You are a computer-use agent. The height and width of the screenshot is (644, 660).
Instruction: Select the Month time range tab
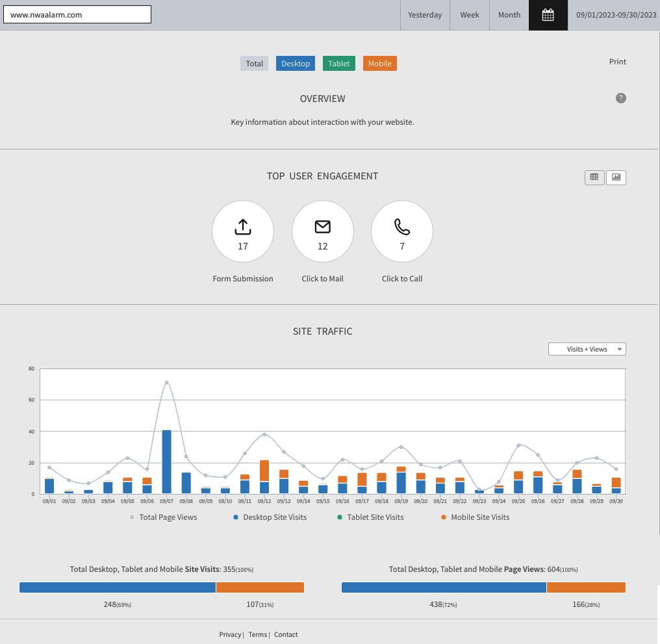click(x=509, y=15)
